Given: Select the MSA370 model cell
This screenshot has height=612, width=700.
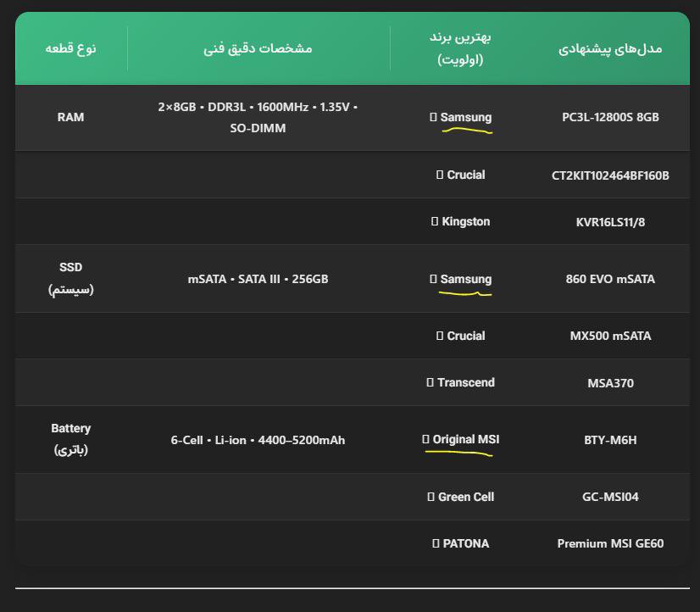Looking at the screenshot, I should (610, 383).
